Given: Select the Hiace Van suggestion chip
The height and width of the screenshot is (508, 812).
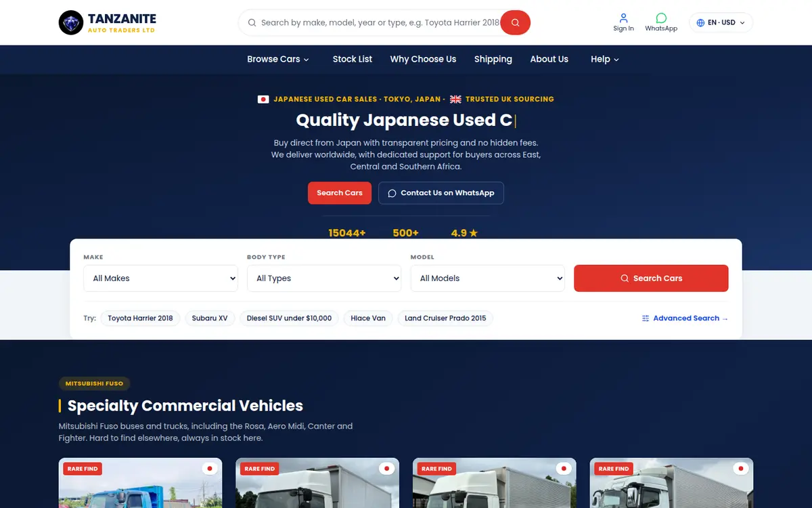Looking at the screenshot, I should pos(368,318).
